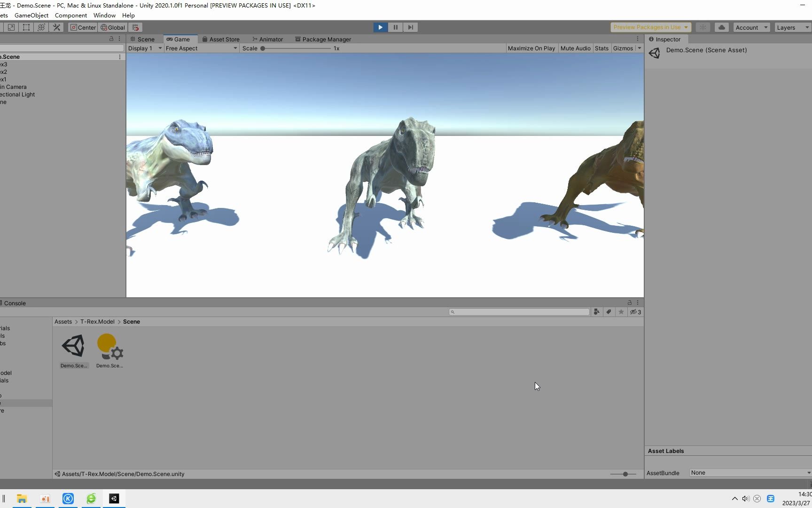Step one frame forward
This screenshot has width=812, height=508.
(411, 27)
